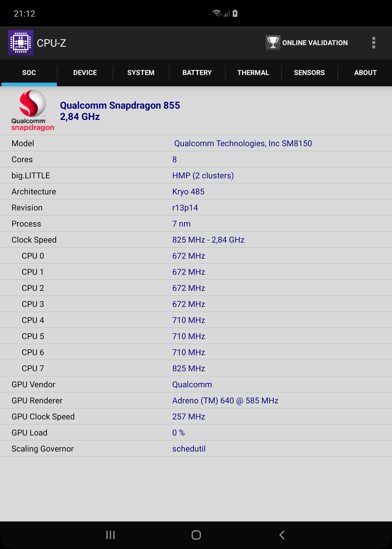Tap the GPU Renderer label

click(37, 401)
